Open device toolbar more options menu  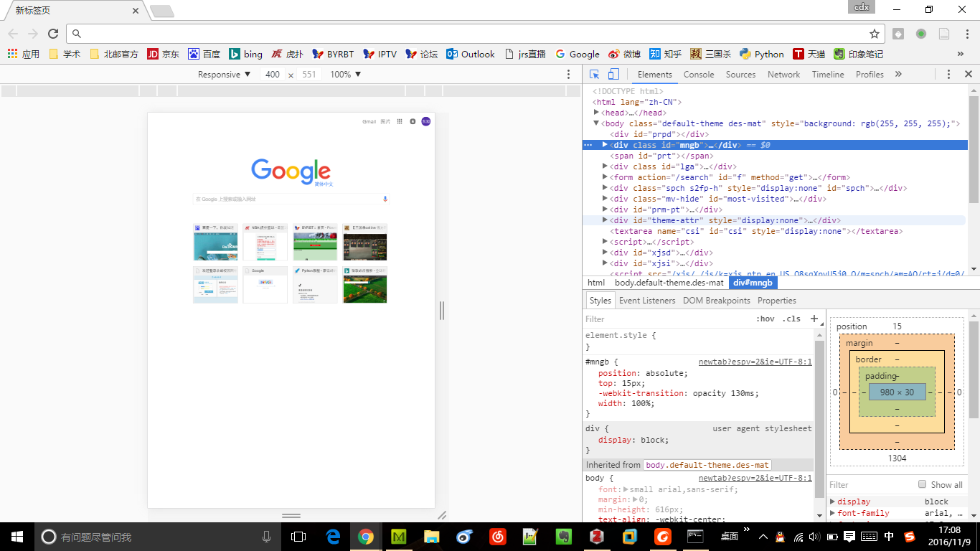[x=569, y=75]
